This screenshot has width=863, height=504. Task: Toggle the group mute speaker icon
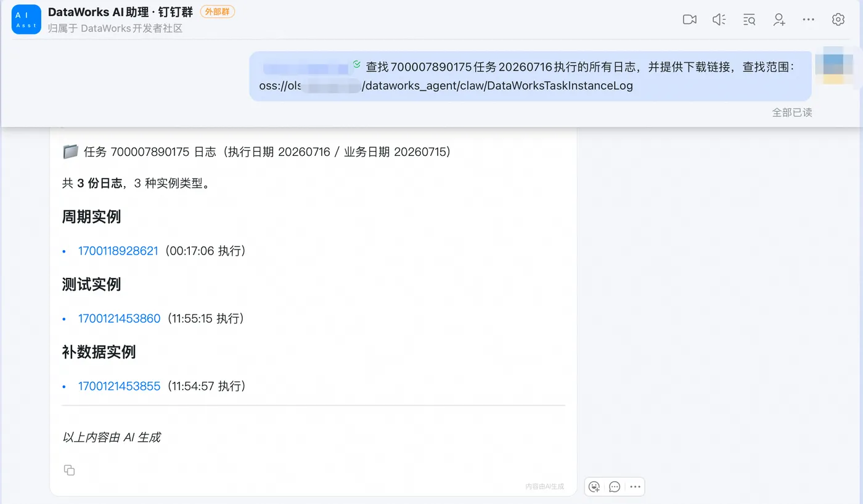point(719,20)
